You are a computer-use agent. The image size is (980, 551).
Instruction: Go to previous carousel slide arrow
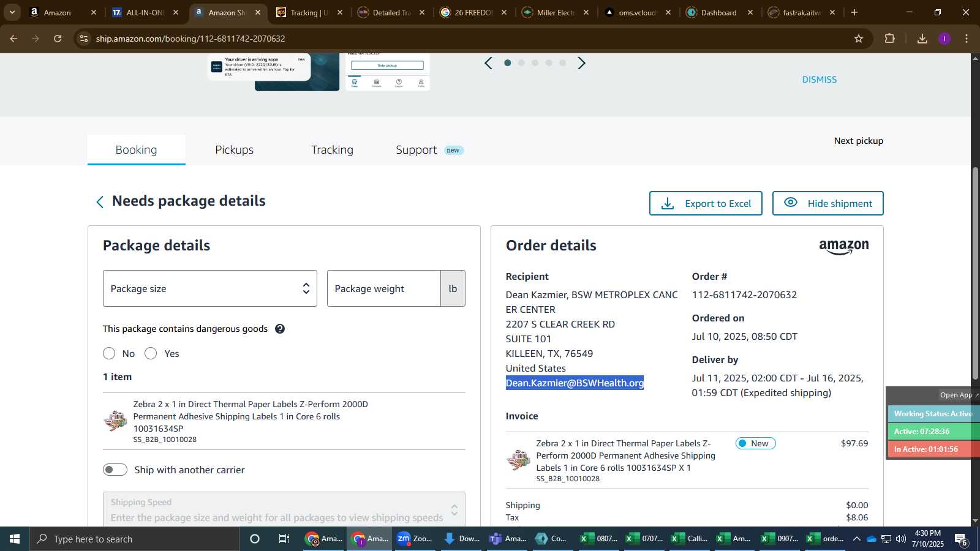point(488,63)
